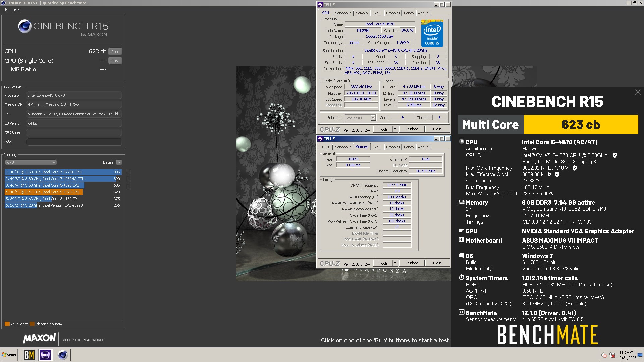Viewport: 644px width, 362px height.
Task: Click Close in bottom CPU-Z window
Action: point(437,263)
